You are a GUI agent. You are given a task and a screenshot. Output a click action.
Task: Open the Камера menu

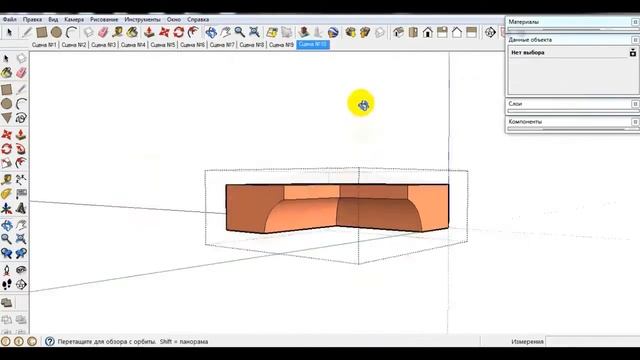(74, 19)
